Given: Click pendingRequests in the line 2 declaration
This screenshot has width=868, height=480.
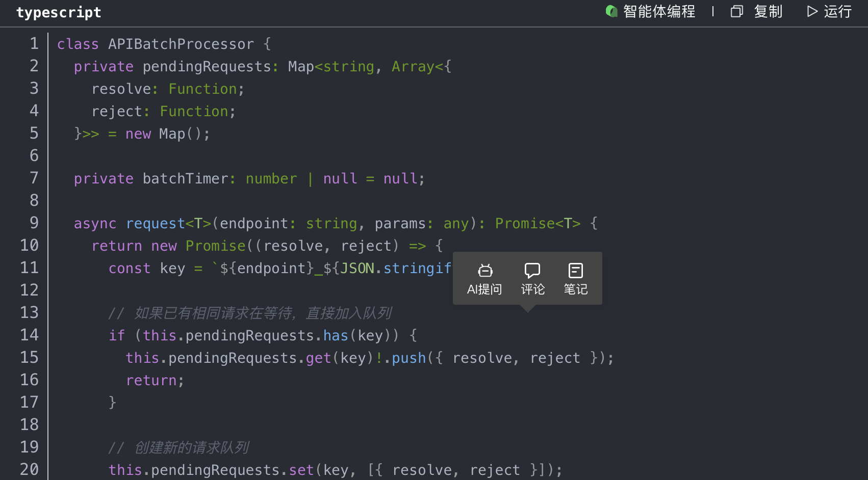Looking at the screenshot, I should pos(207,67).
